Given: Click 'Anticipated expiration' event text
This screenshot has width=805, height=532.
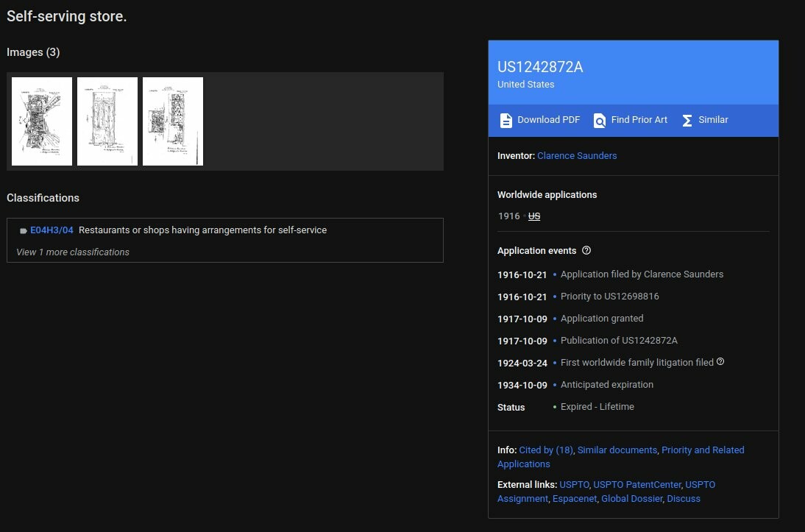Looking at the screenshot, I should coord(607,385).
